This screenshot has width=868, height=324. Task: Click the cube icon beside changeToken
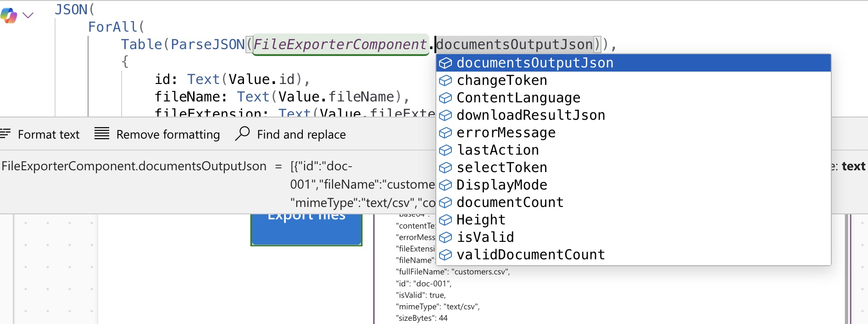[445, 80]
